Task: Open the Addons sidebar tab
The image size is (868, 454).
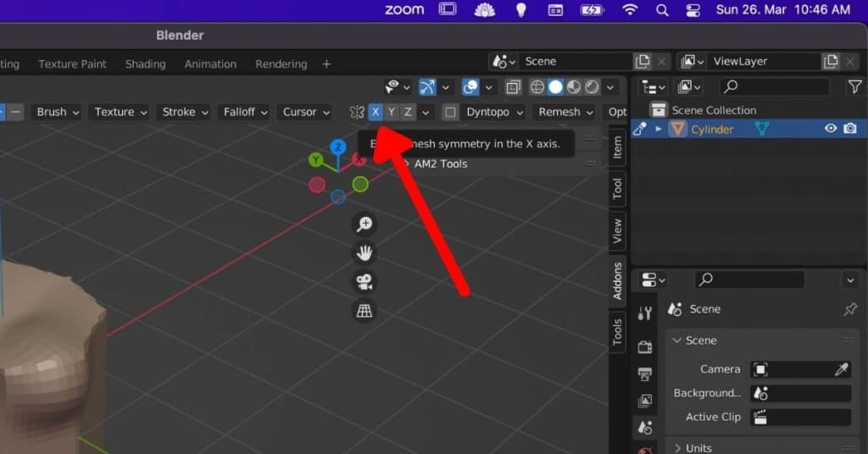Action: (617, 280)
